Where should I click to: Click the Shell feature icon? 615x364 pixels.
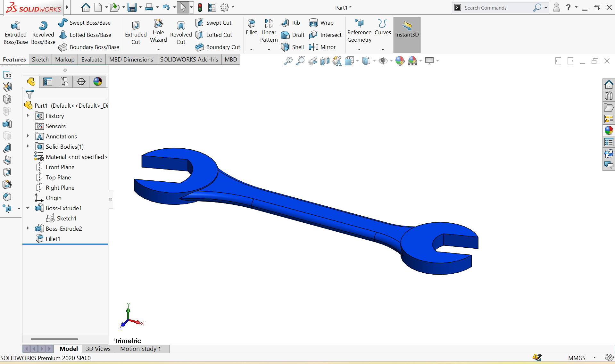coord(292,47)
